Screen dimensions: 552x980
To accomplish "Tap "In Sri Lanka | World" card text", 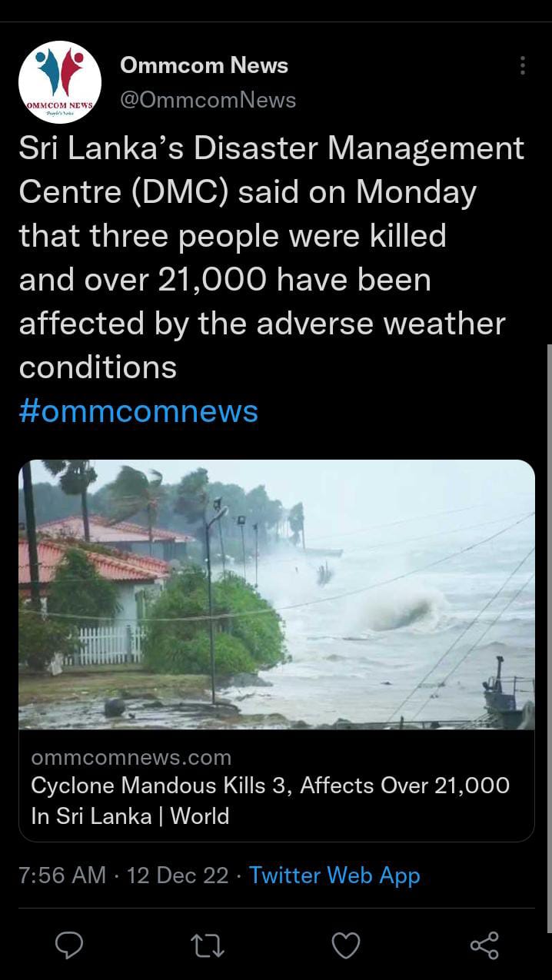I will [130, 816].
